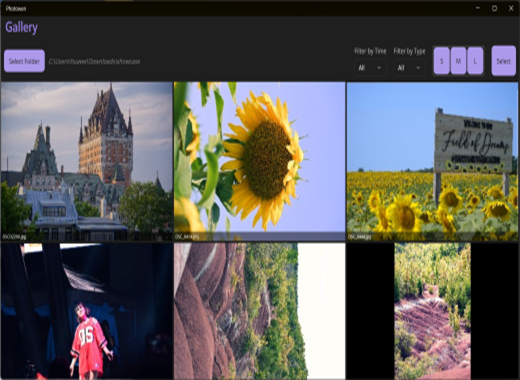Open the castle hotel photo thumbnail

tap(87, 161)
